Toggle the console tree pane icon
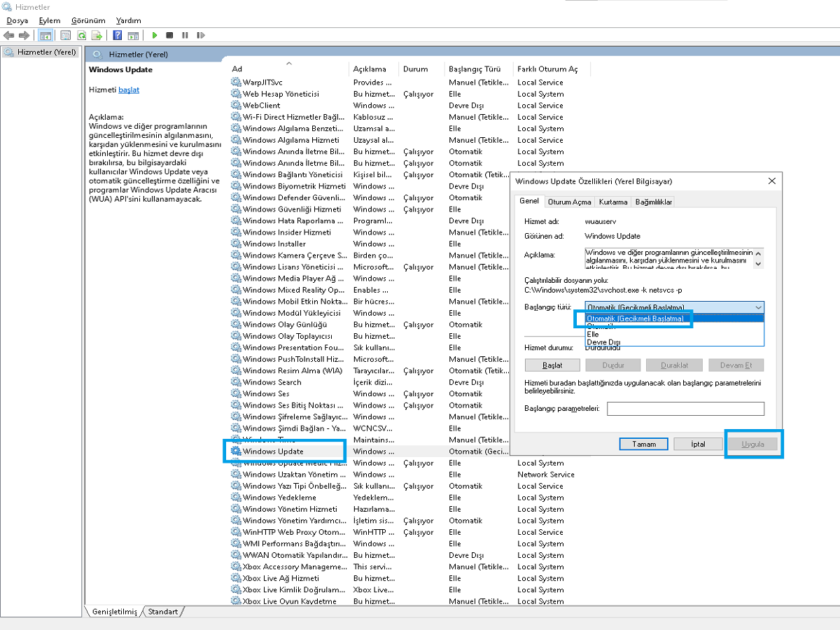Image resolution: width=840 pixels, height=630 pixels. coord(45,35)
